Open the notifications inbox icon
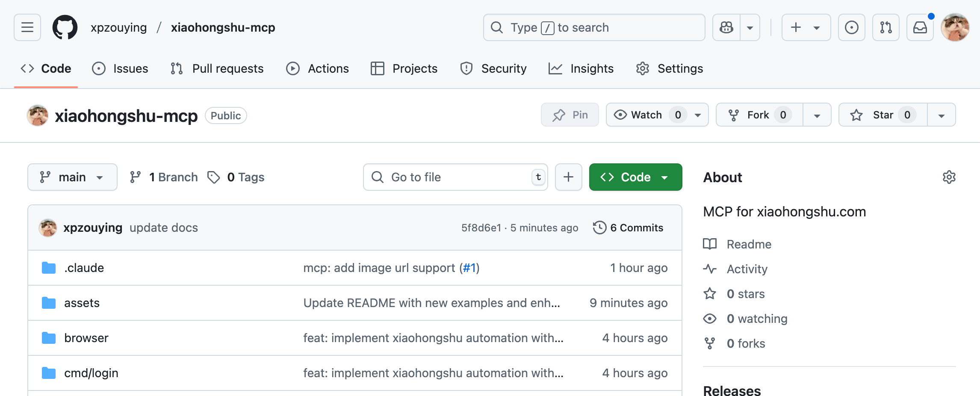 [x=920, y=27]
